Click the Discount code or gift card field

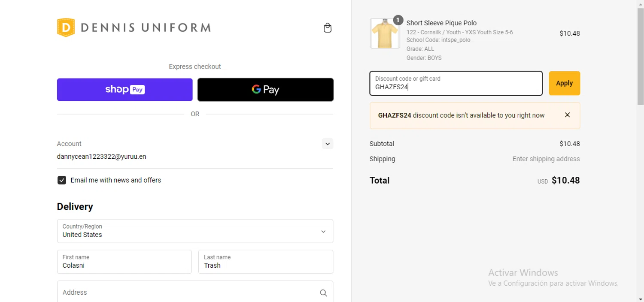coord(456,83)
